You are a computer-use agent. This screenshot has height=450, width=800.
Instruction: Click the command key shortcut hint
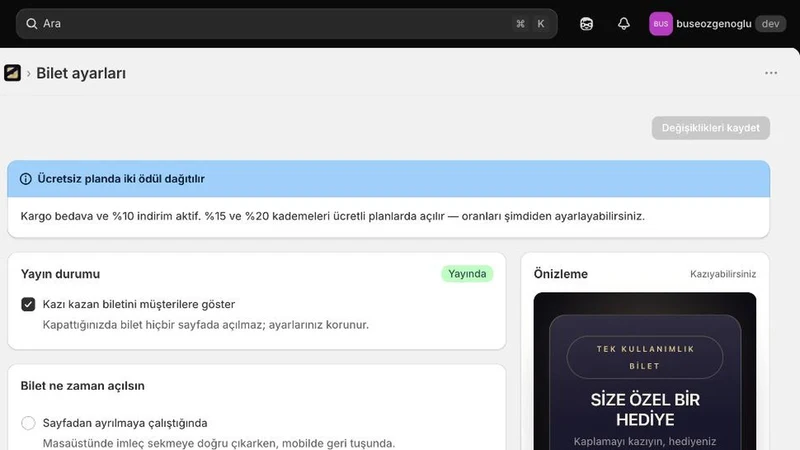520,23
